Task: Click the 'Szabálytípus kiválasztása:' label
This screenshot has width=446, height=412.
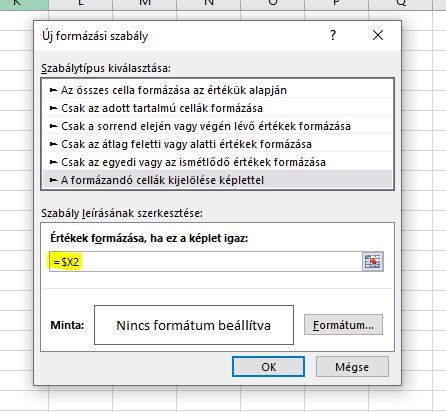Action: point(106,68)
